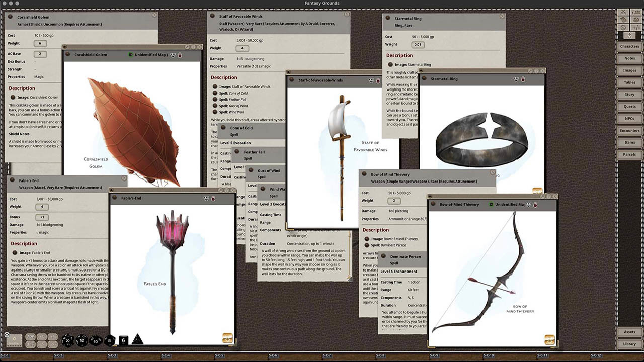Click the red lock icon on Starmetal-Ring window

[523, 79]
